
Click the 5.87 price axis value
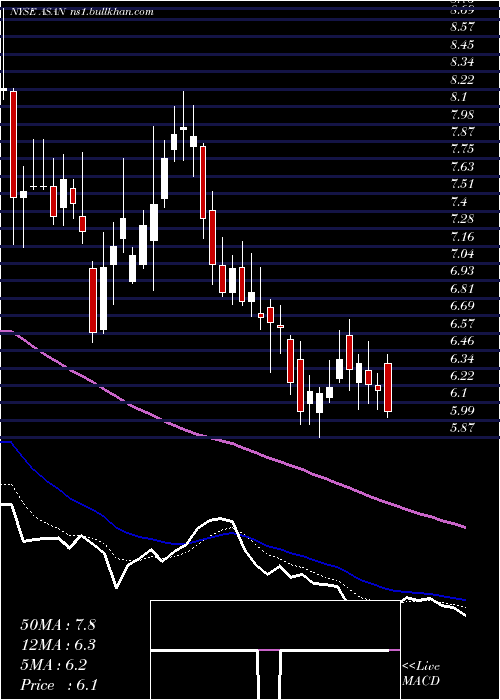point(462,428)
